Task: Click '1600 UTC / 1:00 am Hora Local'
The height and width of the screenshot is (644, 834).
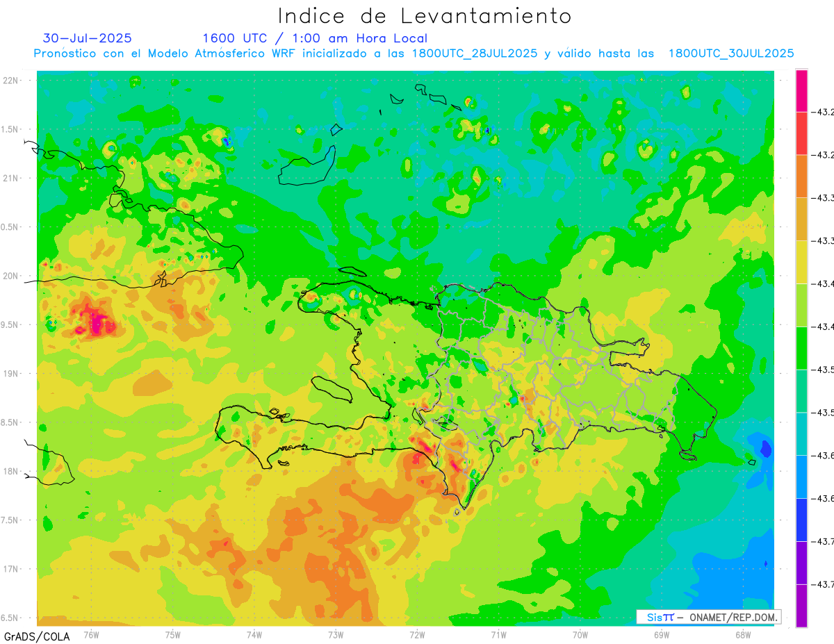Action: (315, 38)
